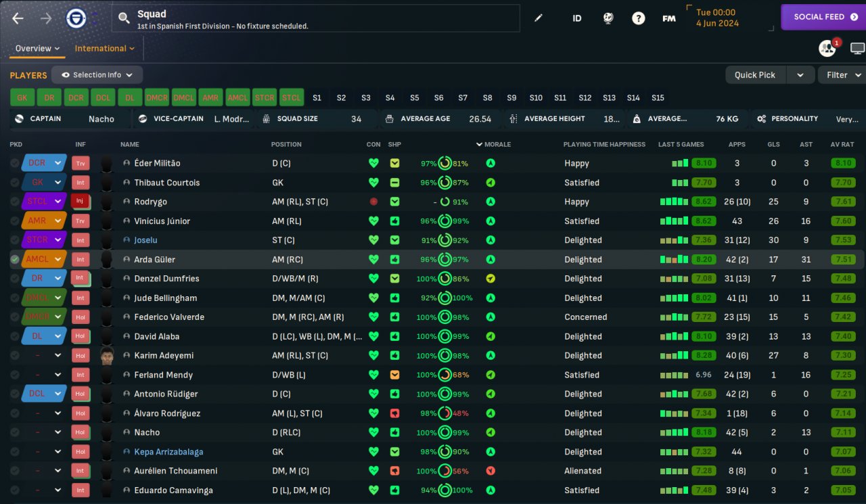
Task: Click the Quick Pick button
Action: pyautogui.click(x=755, y=75)
